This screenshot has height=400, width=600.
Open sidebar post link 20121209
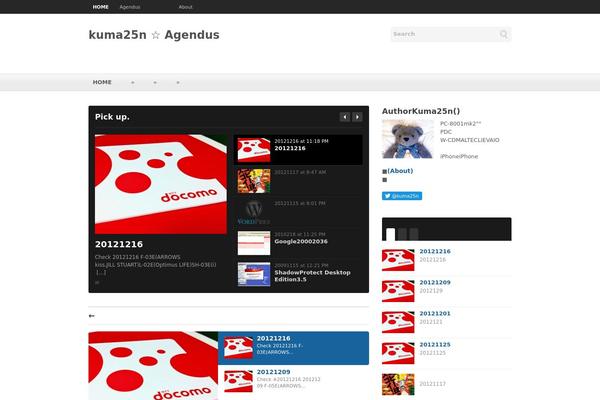435,282
